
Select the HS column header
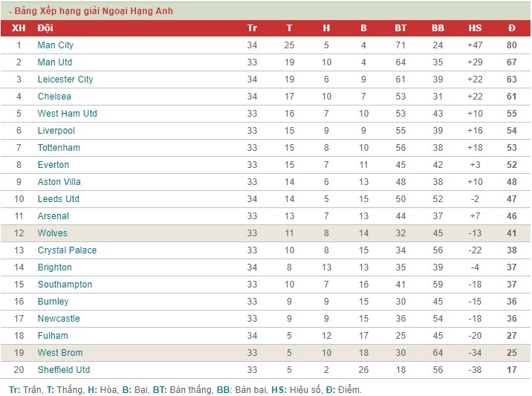[x=475, y=27]
